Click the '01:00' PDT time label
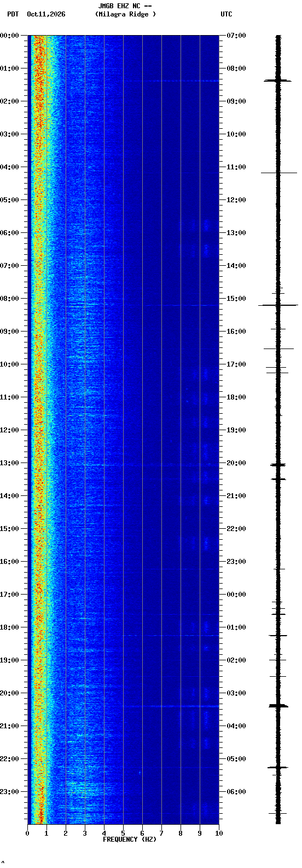Screen dimensions: 302x868 pyautogui.click(x=9, y=68)
